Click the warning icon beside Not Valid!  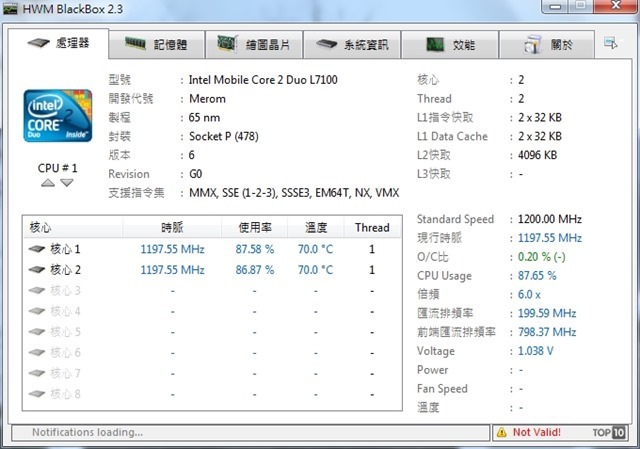tap(502, 432)
